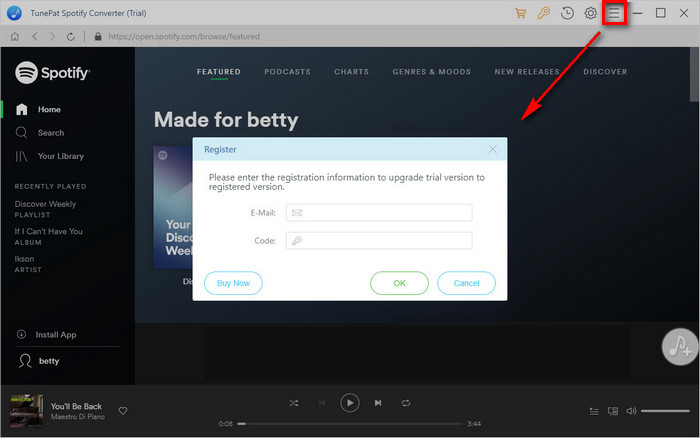Open If I Can't Have You album

(48, 231)
